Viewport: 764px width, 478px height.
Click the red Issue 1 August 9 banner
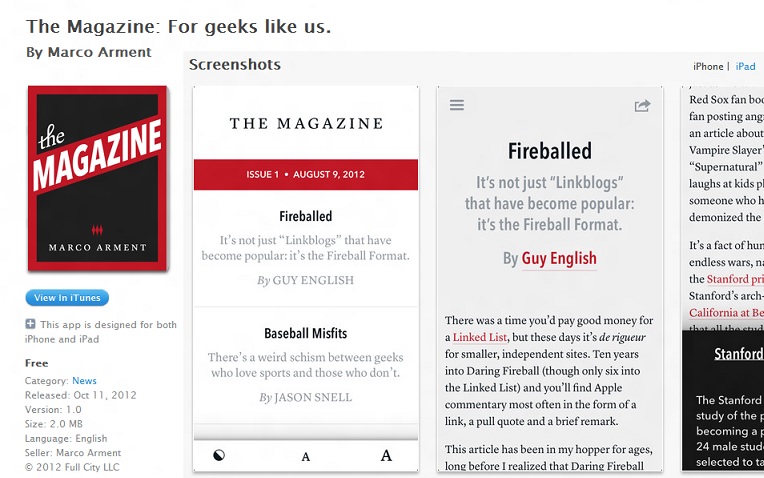pos(305,174)
